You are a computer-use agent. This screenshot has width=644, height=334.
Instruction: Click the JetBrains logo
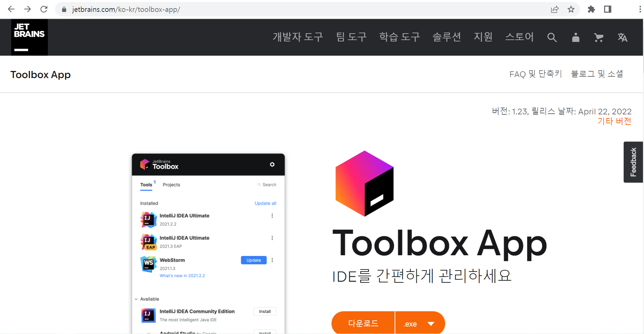coord(30,37)
